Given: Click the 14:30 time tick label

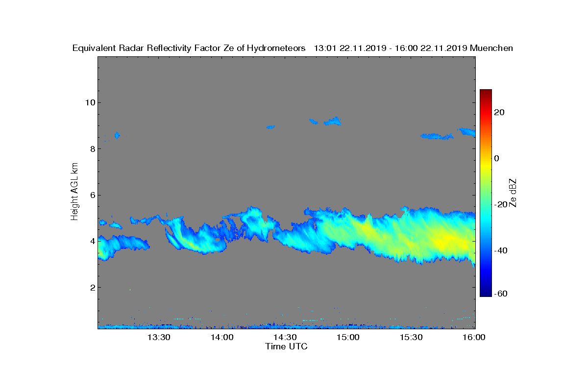Looking at the screenshot, I should [x=285, y=337].
